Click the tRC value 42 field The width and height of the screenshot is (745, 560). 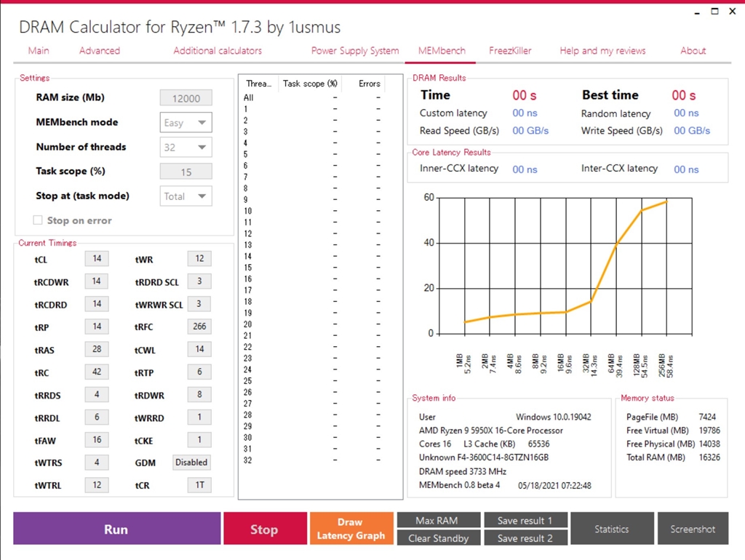click(97, 372)
